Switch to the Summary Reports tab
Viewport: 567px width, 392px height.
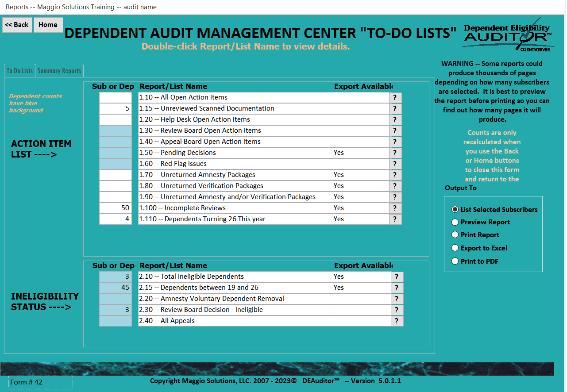click(59, 71)
